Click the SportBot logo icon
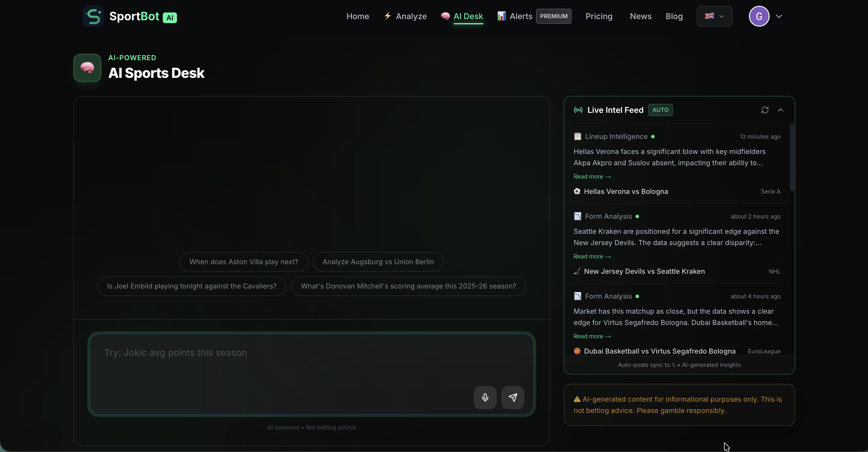868x452 pixels. [x=93, y=16]
